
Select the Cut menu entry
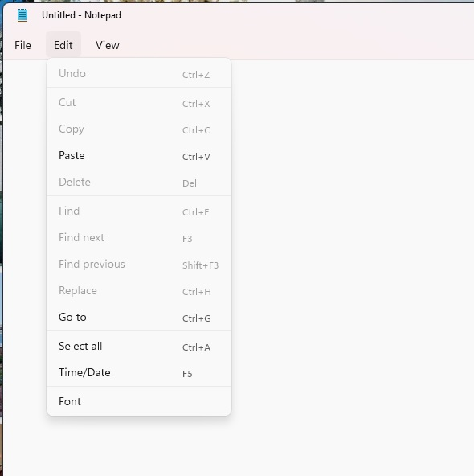pos(139,103)
